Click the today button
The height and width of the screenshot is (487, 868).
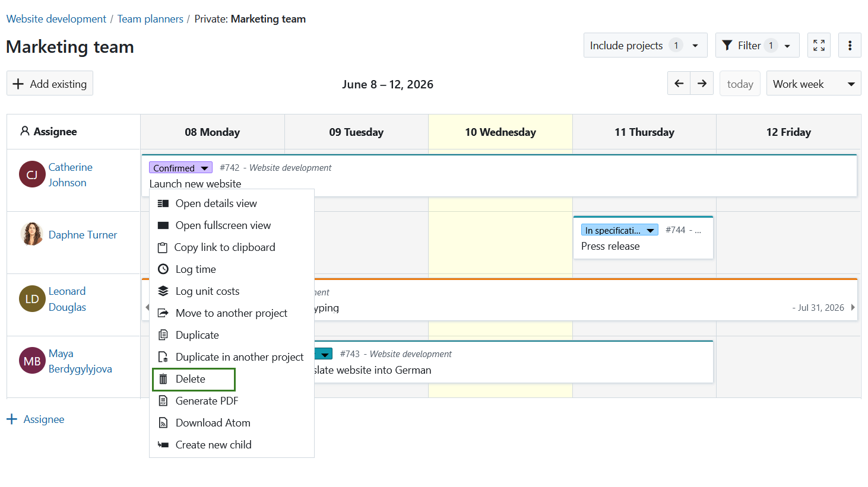coord(740,84)
